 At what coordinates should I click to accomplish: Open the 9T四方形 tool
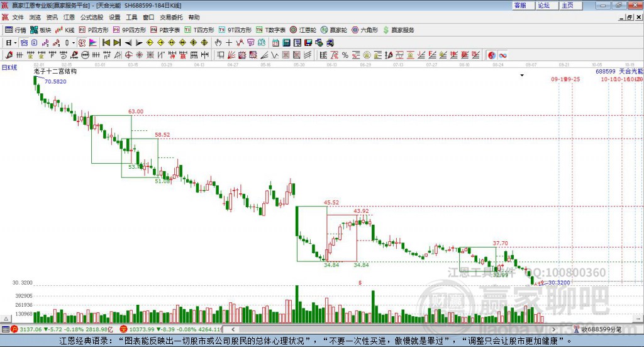(235, 30)
